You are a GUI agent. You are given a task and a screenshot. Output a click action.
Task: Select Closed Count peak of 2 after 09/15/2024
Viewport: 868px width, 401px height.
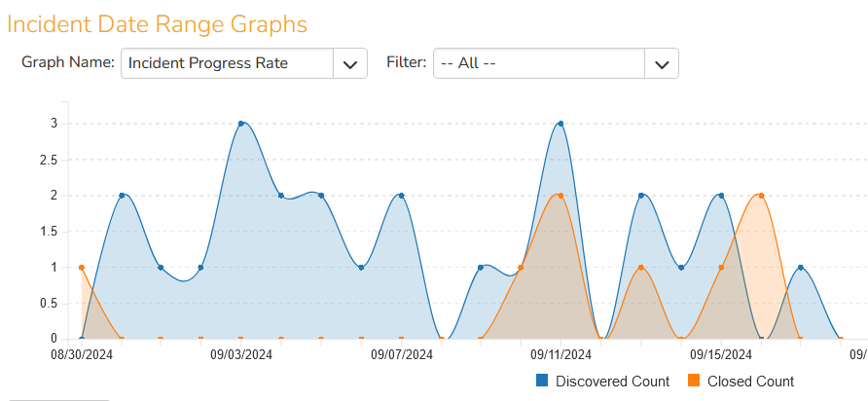[x=761, y=196]
